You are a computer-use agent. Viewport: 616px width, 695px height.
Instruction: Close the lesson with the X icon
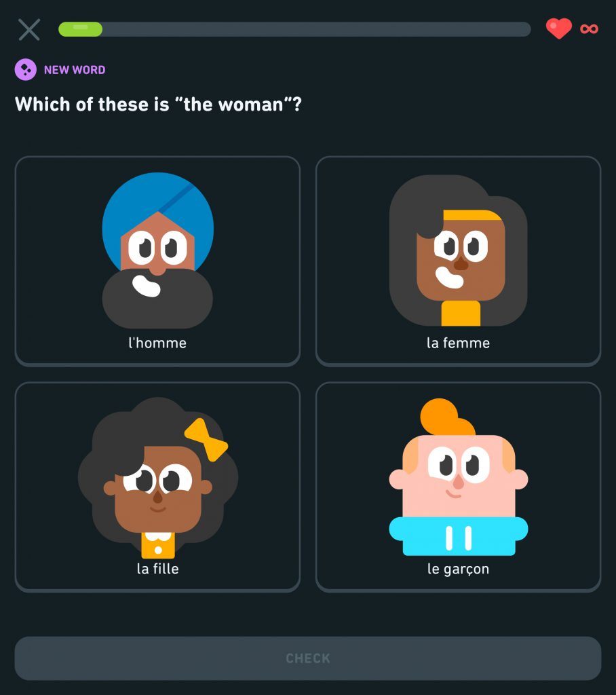[x=29, y=30]
